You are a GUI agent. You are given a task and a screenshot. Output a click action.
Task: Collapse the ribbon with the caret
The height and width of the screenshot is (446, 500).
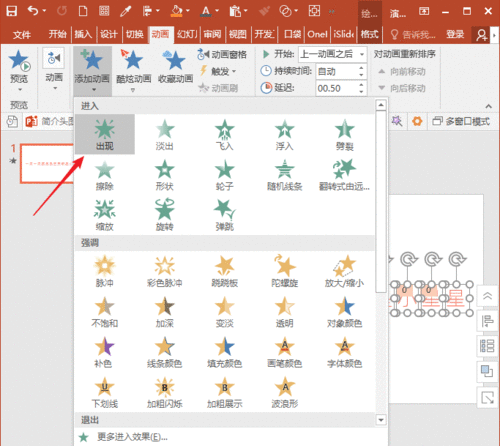tap(489, 106)
